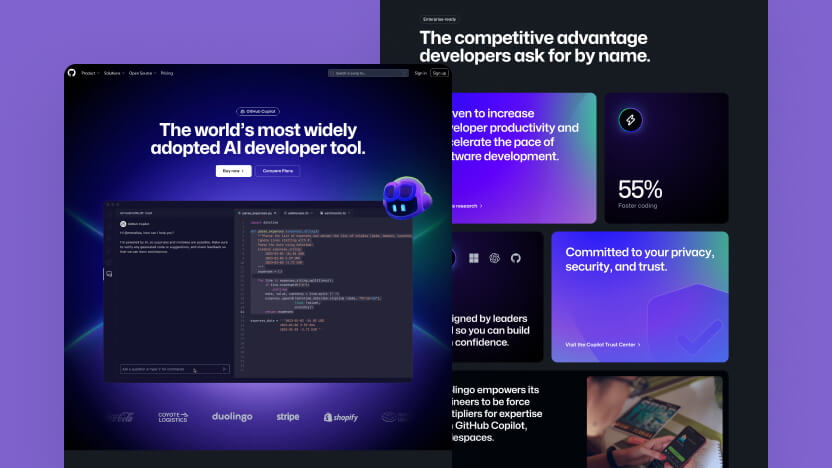Click the Sign in link
The image size is (832, 468).
420,73
